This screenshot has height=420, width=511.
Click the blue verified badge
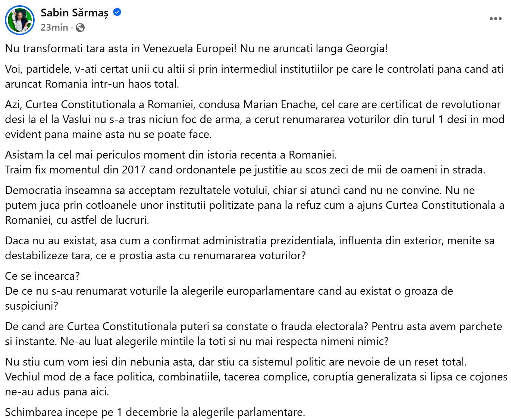[117, 12]
